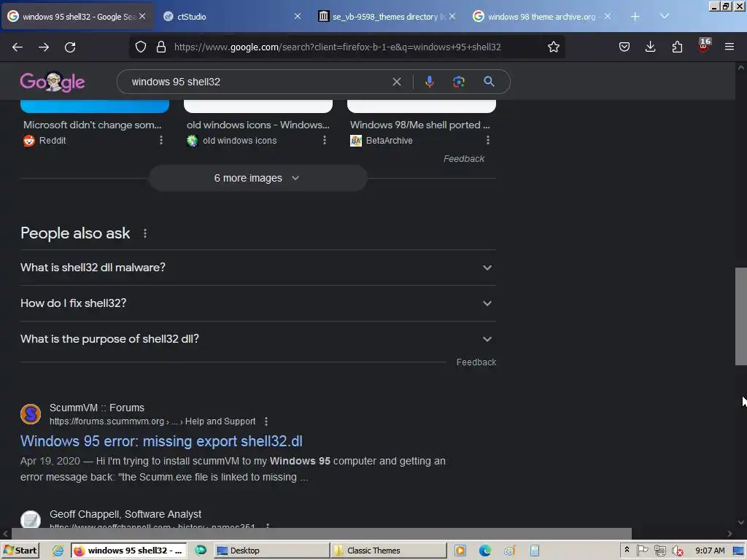
Task: Launch Internet Explorer from quick launch
Action: tap(58, 551)
